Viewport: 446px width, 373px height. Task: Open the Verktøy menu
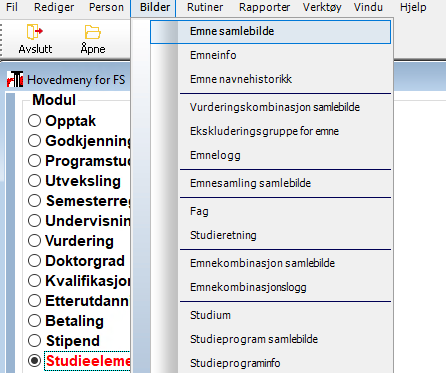(x=322, y=7)
